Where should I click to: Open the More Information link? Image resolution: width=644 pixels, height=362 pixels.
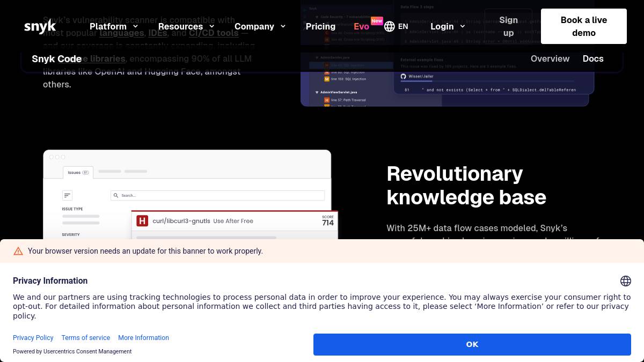pyautogui.click(x=143, y=338)
